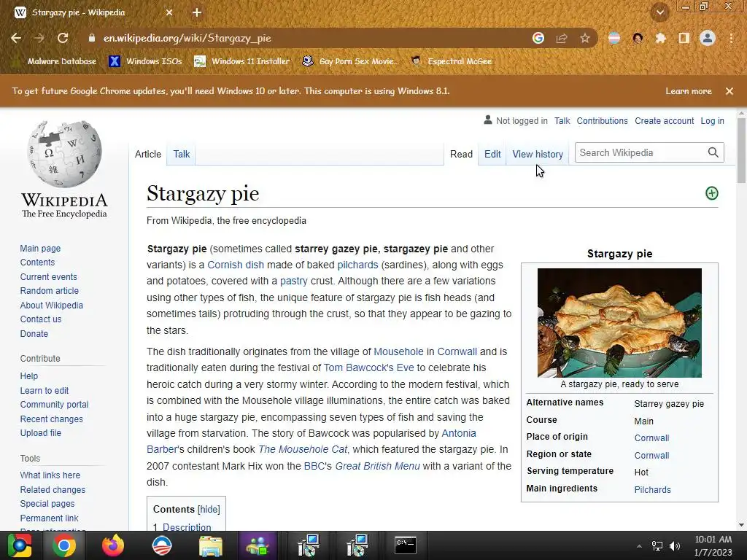Image resolution: width=747 pixels, height=560 pixels.
Task: Open the Tom Bawcock's Eve link
Action: (368, 368)
